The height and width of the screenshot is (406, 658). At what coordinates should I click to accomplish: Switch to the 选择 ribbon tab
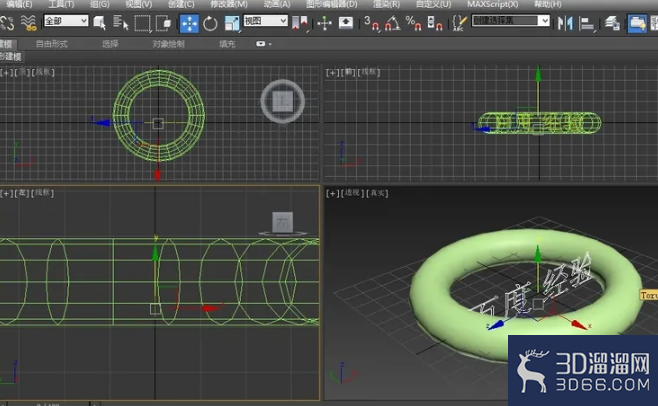click(110, 44)
